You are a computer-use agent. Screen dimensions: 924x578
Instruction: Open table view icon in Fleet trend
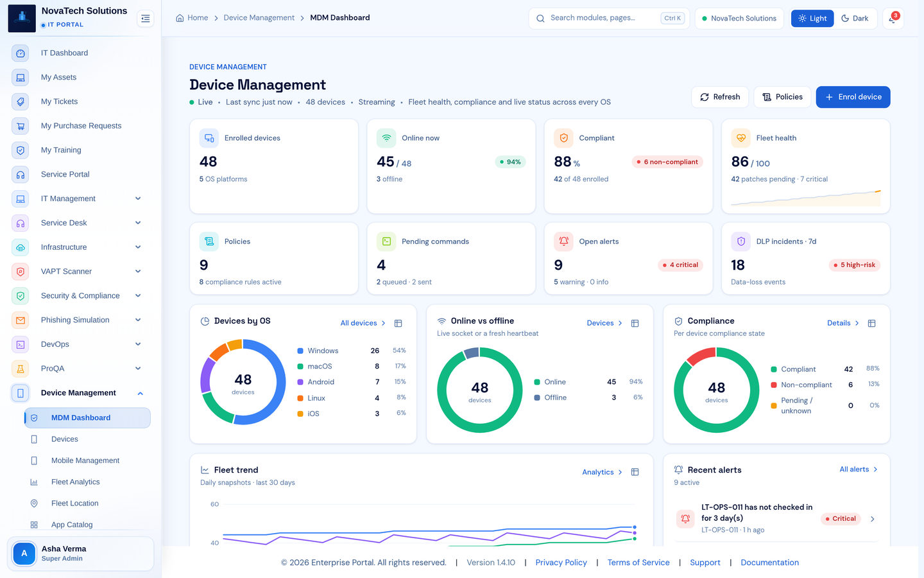[x=635, y=472]
